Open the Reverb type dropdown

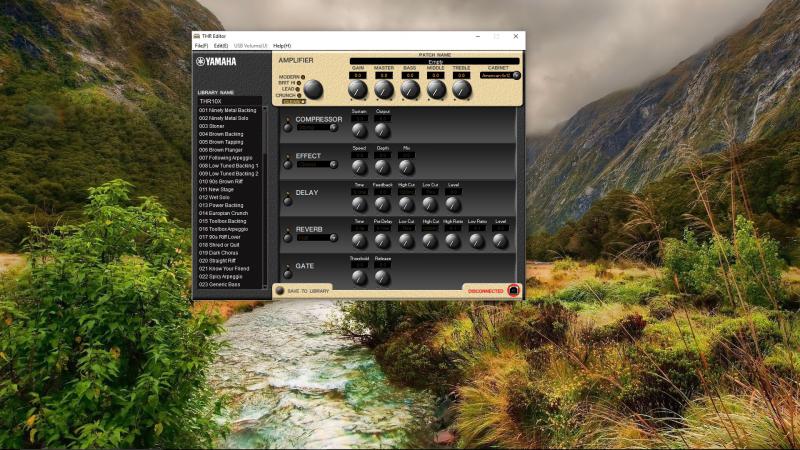click(318, 238)
